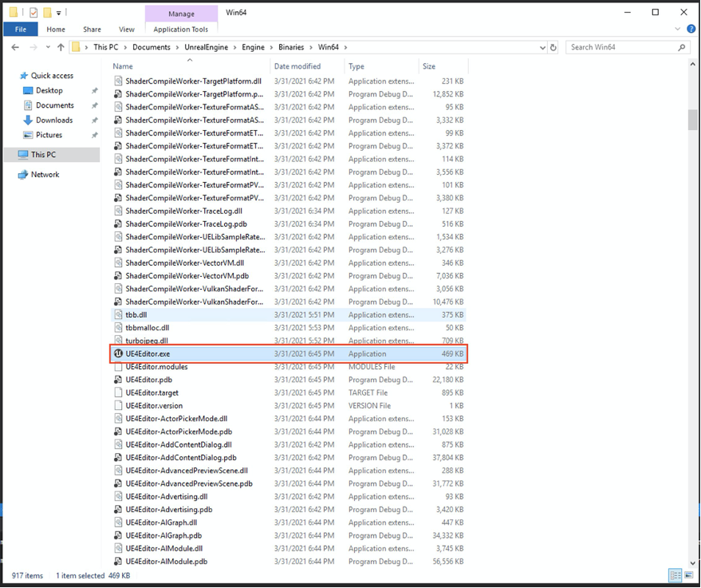This screenshot has width=701, height=588.
Task: Click pin icon next to Downloads
Action: click(x=94, y=120)
